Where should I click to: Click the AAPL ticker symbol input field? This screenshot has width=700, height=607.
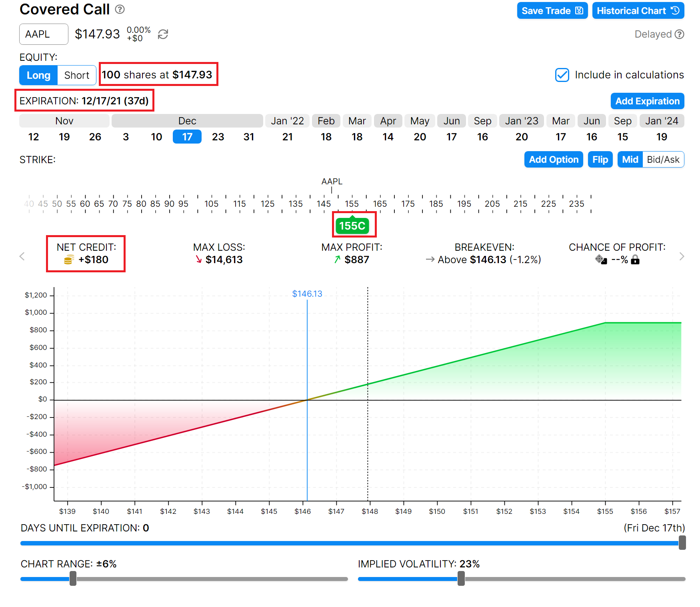point(44,34)
